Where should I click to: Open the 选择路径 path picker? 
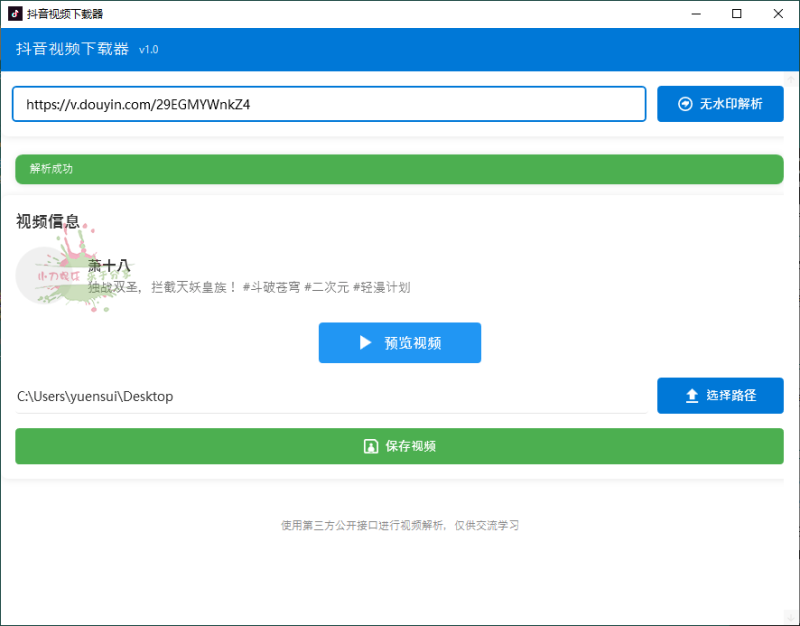[720, 395]
